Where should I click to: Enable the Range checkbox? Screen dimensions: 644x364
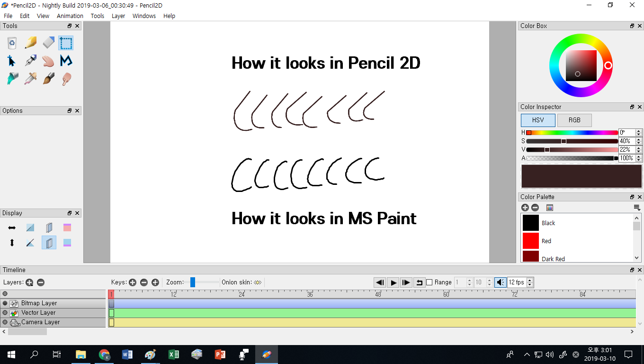tap(429, 282)
